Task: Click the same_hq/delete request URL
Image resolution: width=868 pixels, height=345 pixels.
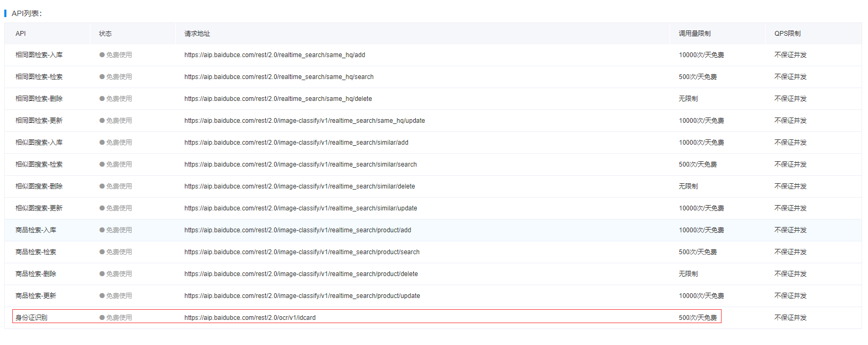Action: (x=278, y=99)
